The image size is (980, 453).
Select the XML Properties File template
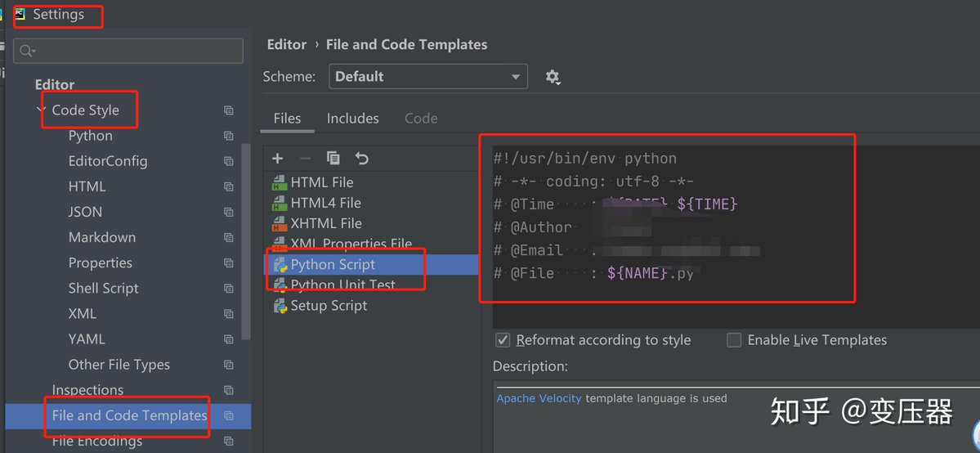pyautogui.click(x=351, y=244)
